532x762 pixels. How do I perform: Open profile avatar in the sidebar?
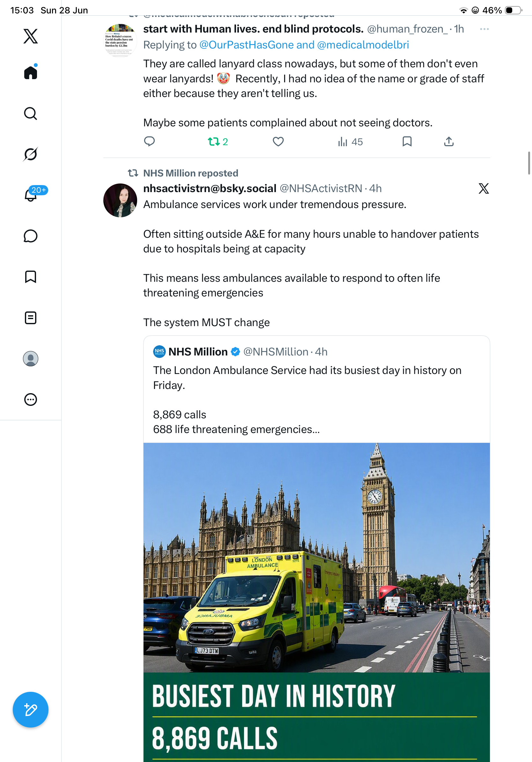31,359
